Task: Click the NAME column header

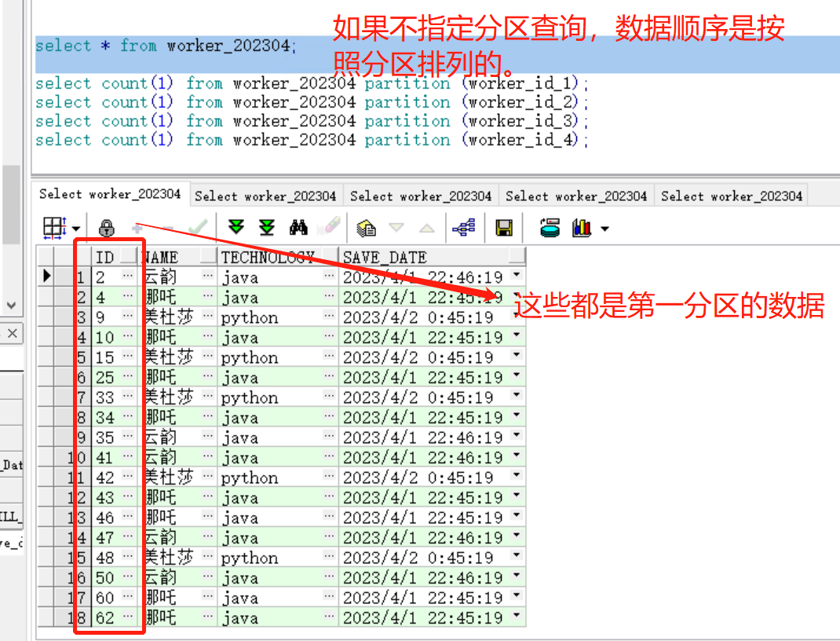Action: pos(178,257)
